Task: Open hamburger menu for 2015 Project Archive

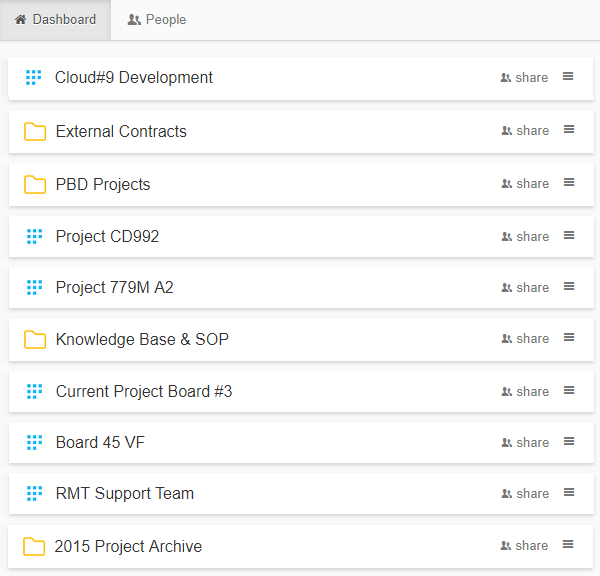Action: click(x=568, y=544)
